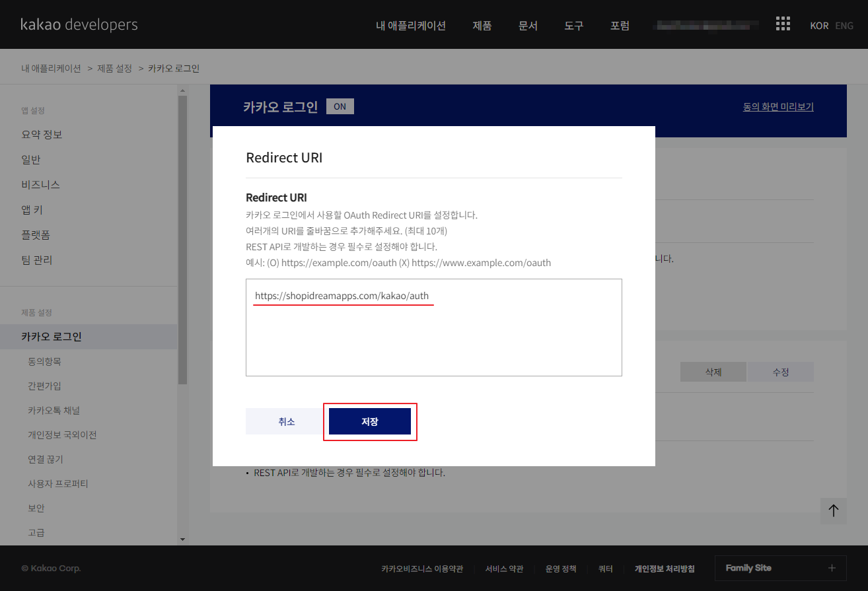
Task: Click the kakao developers logo
Action: 79,24
